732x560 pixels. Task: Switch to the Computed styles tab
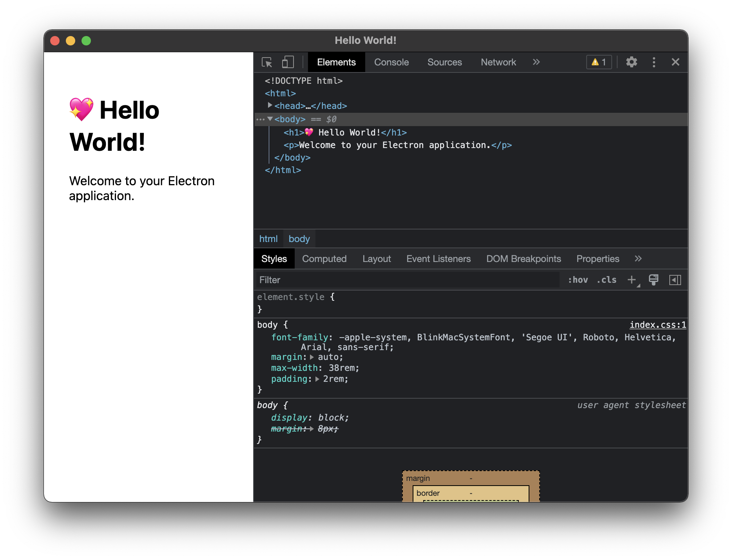(x=324, y=258)
